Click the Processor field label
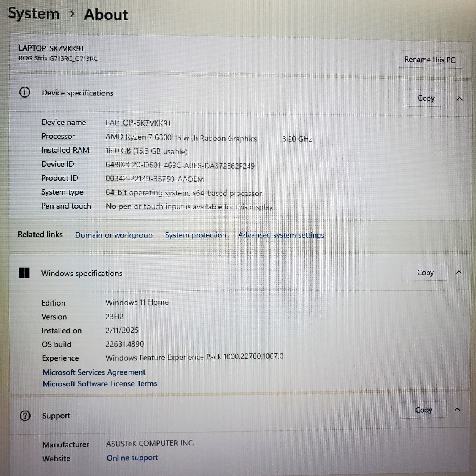 58,136
